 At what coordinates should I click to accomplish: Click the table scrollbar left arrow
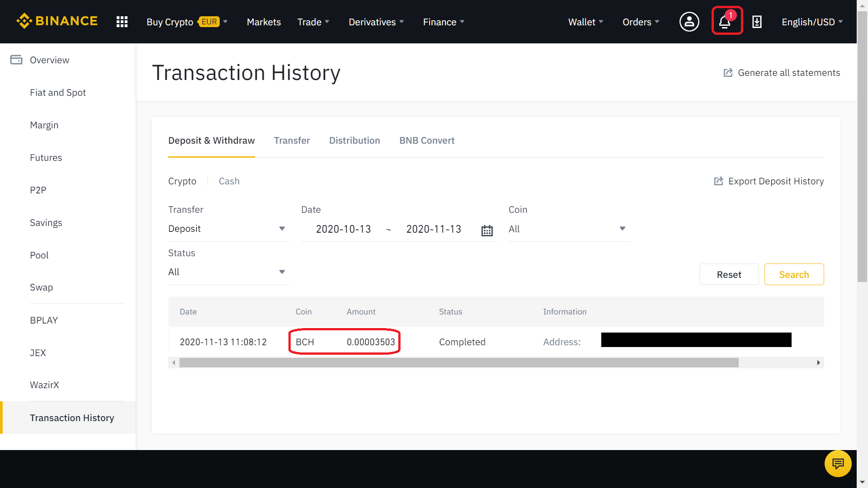174,363
